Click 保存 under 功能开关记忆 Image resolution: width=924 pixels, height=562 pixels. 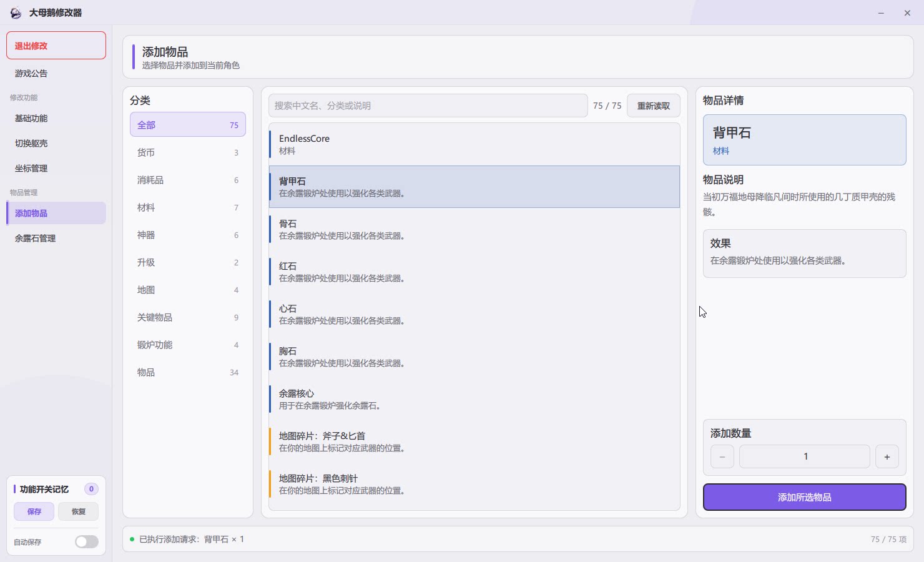coord(34,511)
